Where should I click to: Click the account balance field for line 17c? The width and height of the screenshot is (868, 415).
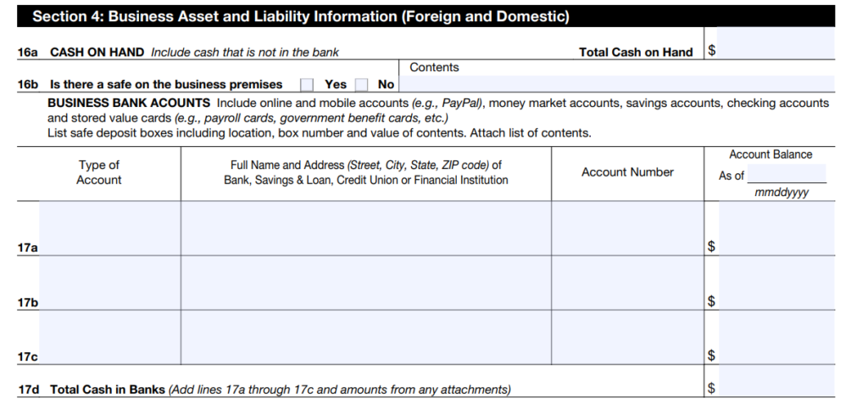click(x=776, y=338)
